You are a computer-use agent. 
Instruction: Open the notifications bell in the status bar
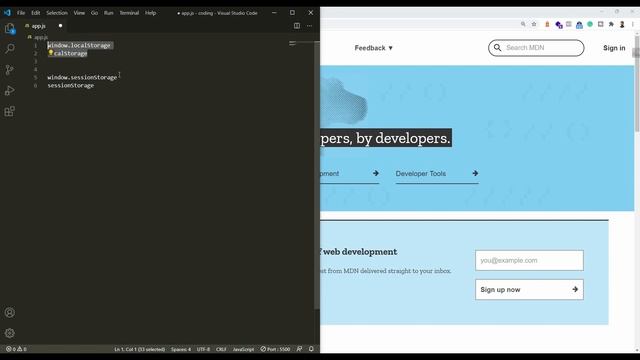coord(311,349)
